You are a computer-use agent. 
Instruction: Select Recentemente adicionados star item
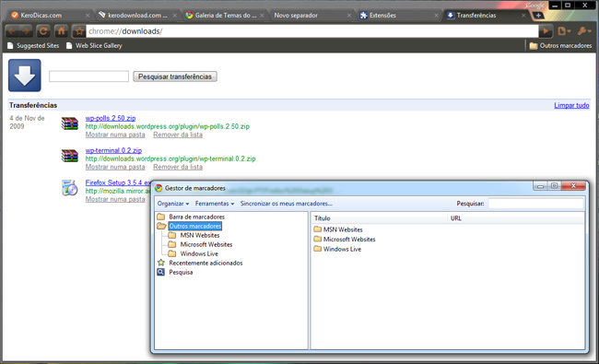point(206,263)
